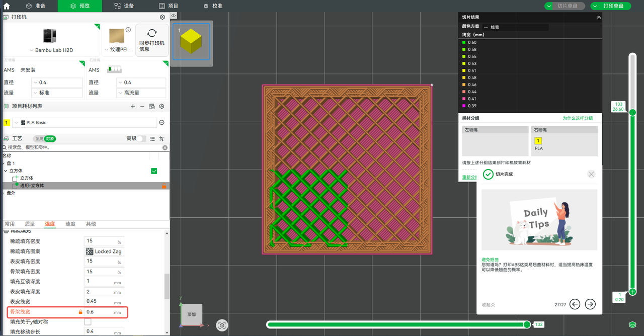Toggle the 0.60 line width legend entry
This screenshot has height=336, width=644.
(x=469, y=42)
